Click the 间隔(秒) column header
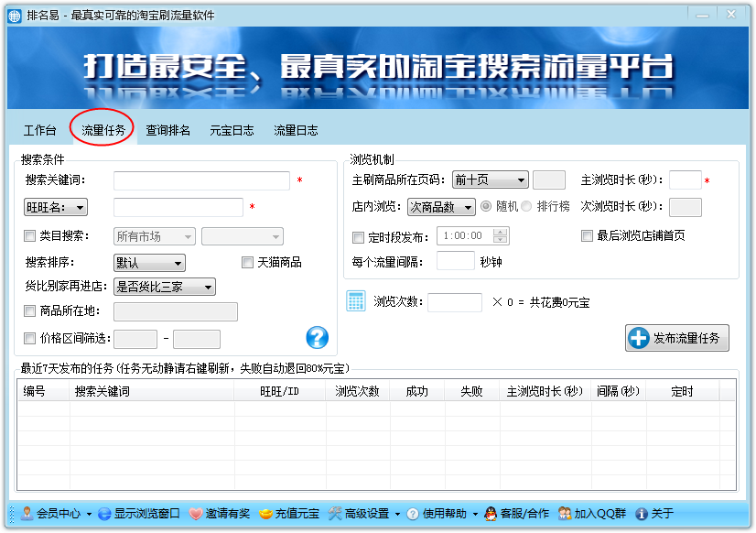756x533 pixels. click(x=618, y=391)
